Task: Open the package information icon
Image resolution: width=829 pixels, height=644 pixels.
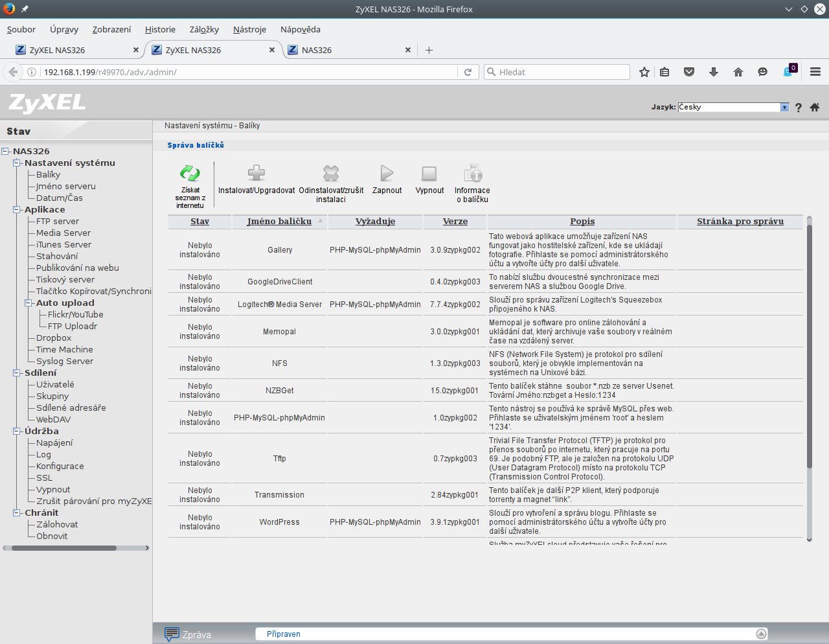Action: click(x=473, y=173)
